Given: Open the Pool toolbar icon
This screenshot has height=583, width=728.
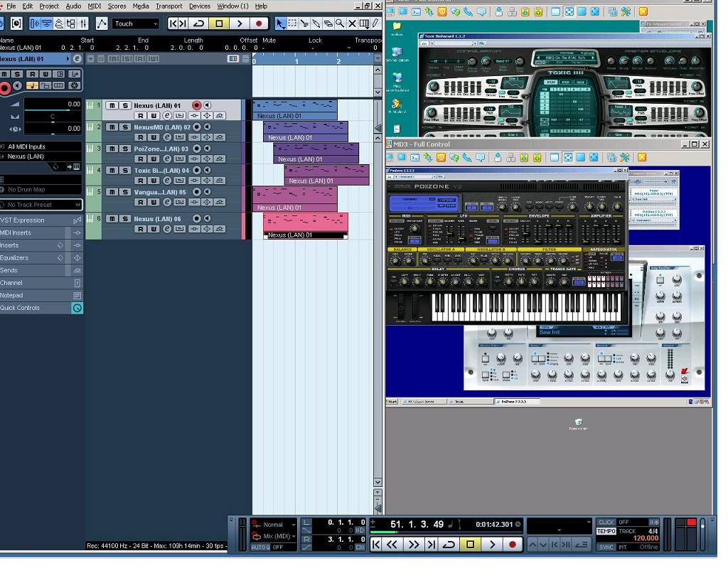Looking at the screenshot, I should tap(71, 23).
